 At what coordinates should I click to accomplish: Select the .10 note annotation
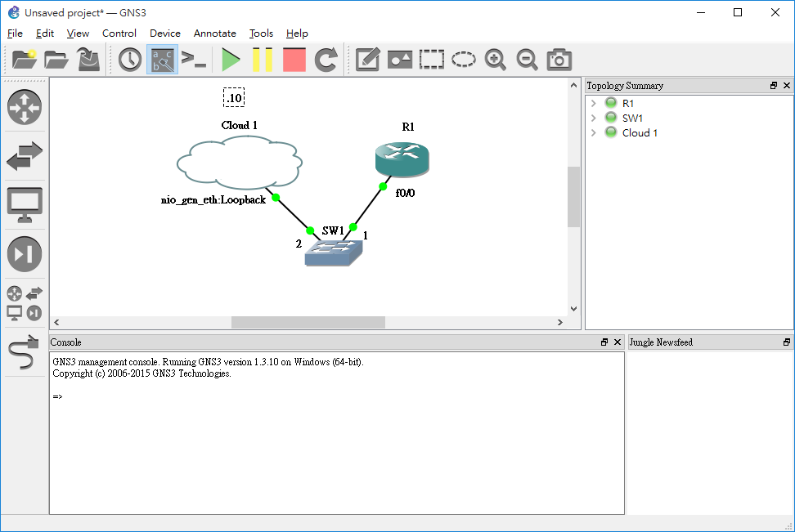(234, 97)
